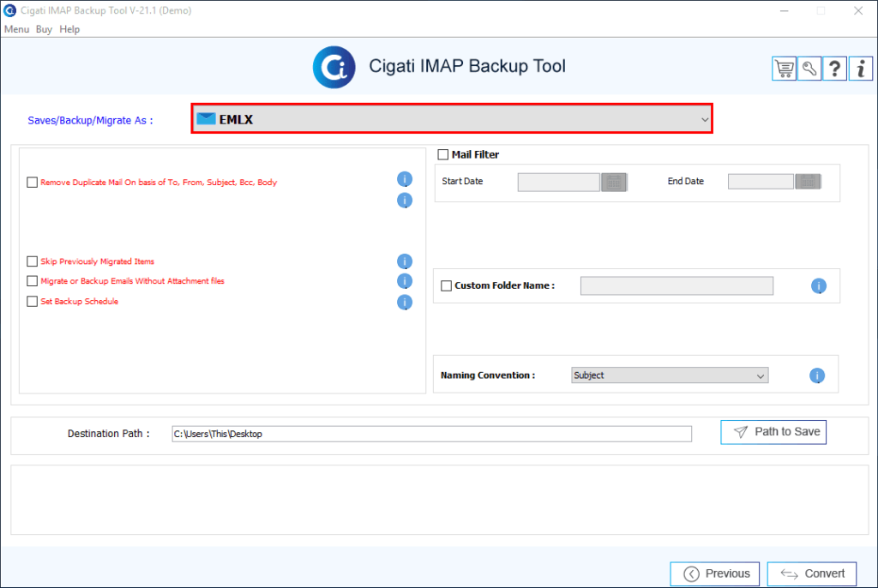Open the Start Date calendar picker

[614, 182]
